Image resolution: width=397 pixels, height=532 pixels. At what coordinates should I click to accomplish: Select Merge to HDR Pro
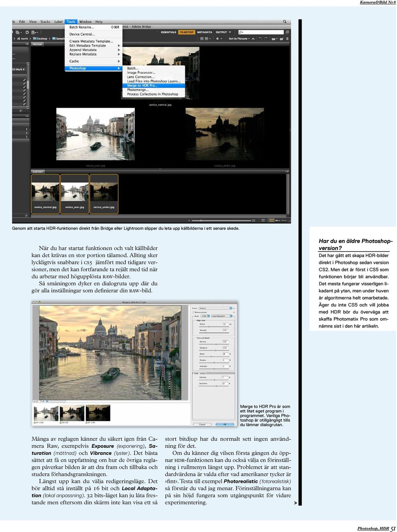pyautogui.click(x=153, y=85)
